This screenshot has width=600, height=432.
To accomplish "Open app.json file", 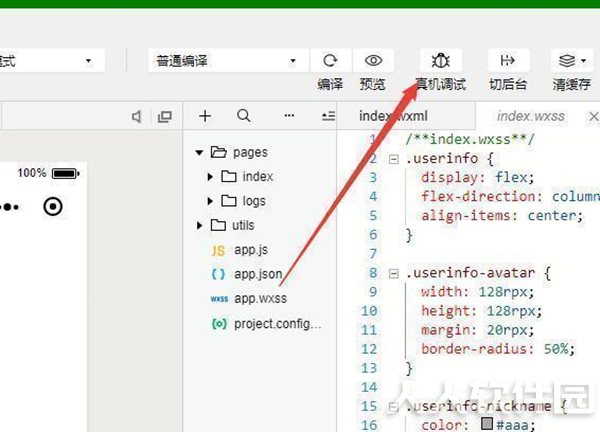I will (x=256, y=274).
